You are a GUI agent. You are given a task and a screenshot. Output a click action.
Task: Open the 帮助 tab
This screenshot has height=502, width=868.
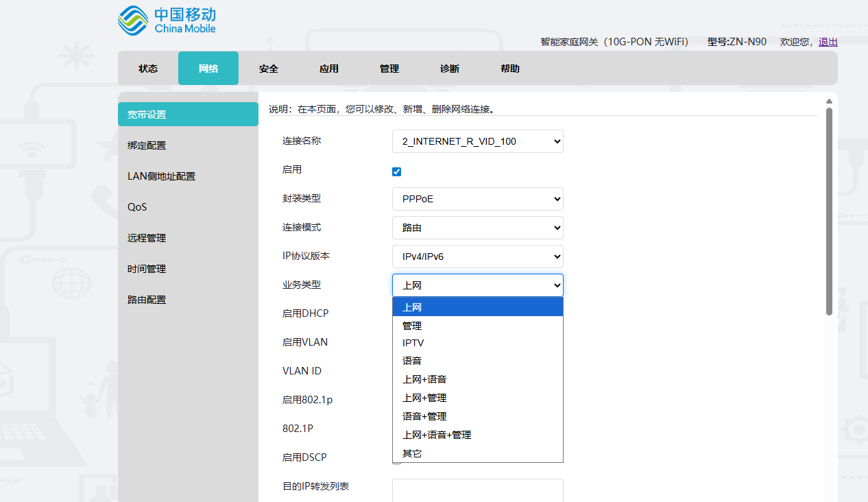(x=510, y=69)
